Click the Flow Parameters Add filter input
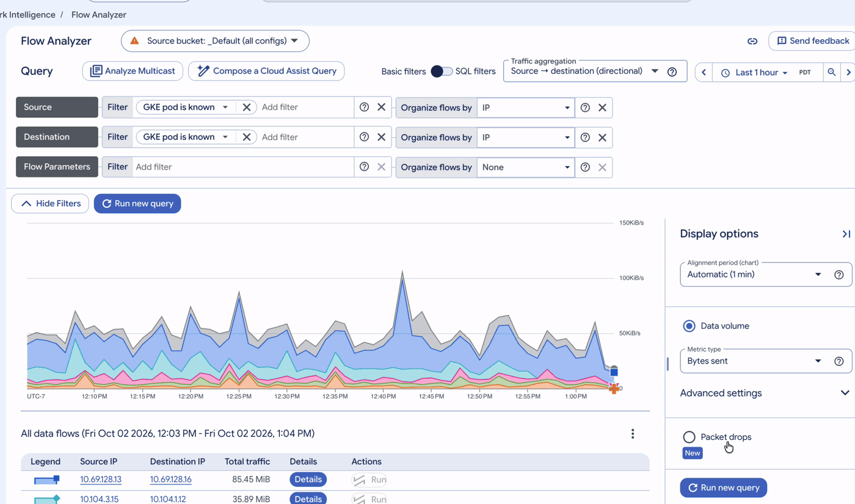855x504 pixels. (x=243, y=167)
